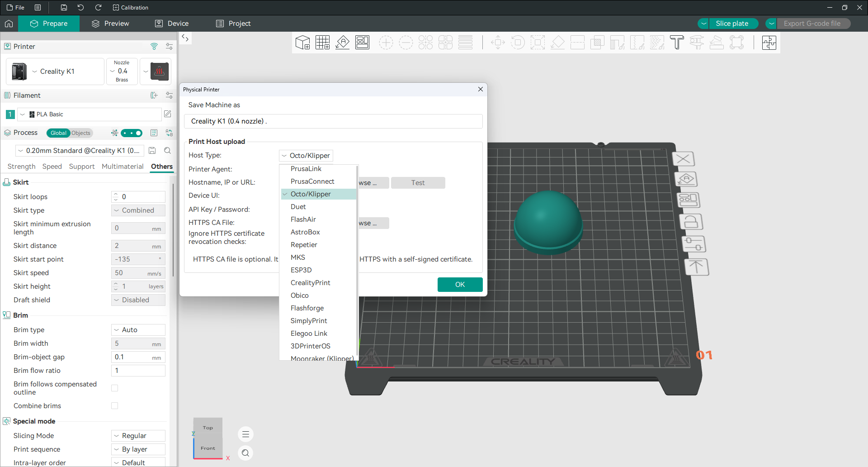Open printer settings icon in Printer header
Image resolution: width=868 pixels, height=467 pixels.
click(169, 46)
